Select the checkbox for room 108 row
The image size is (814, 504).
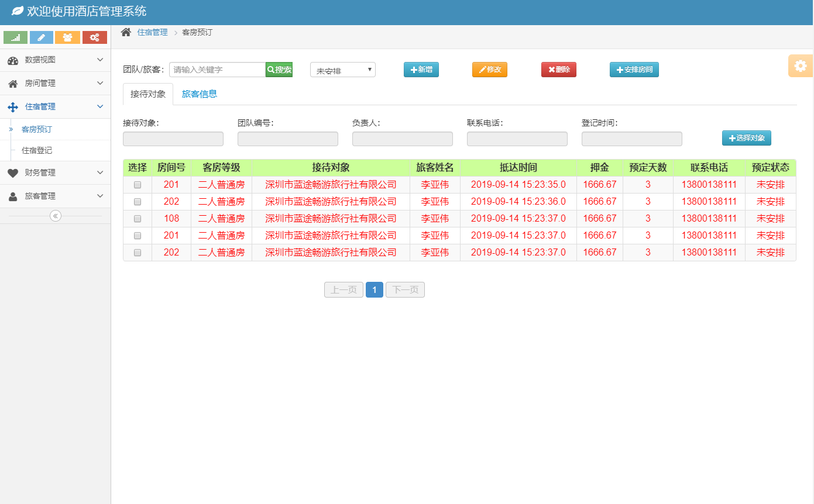[138, 219]
